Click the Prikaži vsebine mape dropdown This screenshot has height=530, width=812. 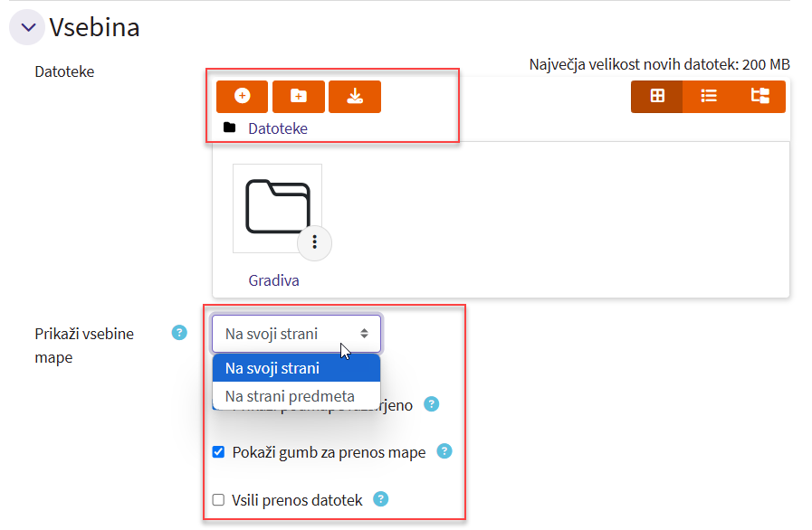coord(297,334)
